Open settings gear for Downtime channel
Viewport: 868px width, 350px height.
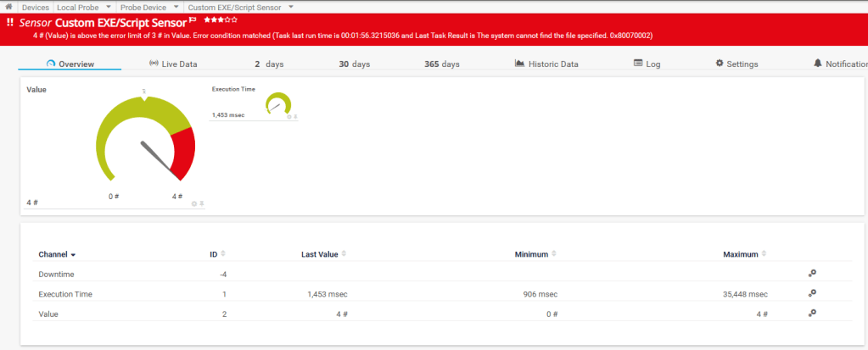coord(812,273)
